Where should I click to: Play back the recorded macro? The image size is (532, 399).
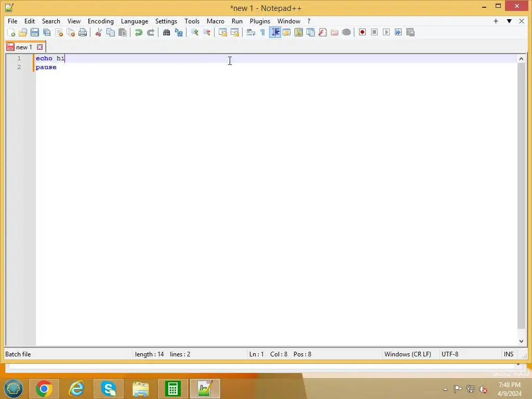pyautogui.click(x=386, y=32)
